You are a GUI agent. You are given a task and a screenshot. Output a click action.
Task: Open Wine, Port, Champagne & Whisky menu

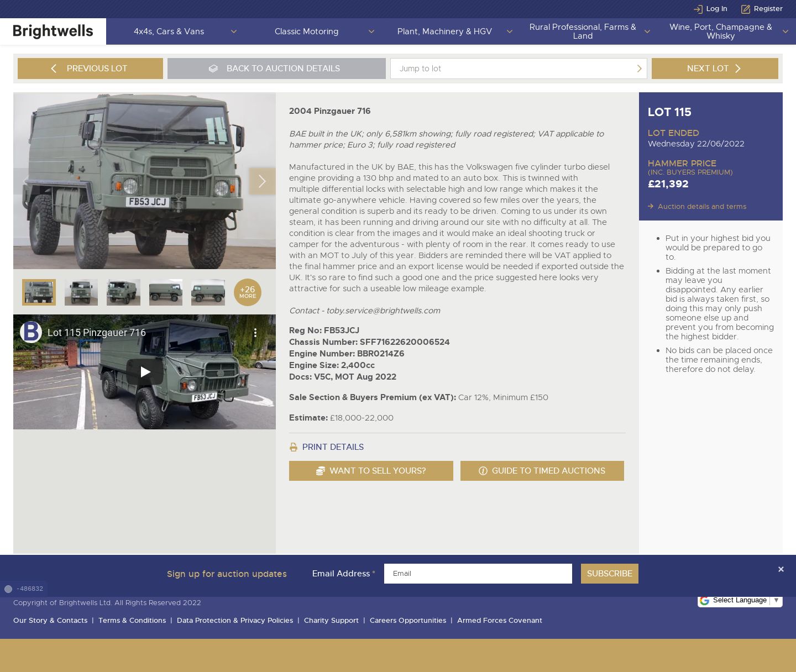click(x=720, y=32)
